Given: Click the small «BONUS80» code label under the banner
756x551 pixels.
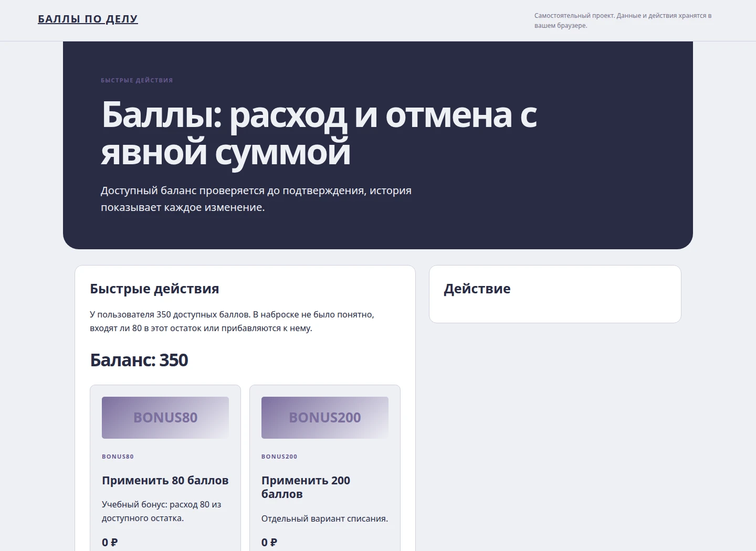Looking at the screenshot, I should [x=118, y=457].
